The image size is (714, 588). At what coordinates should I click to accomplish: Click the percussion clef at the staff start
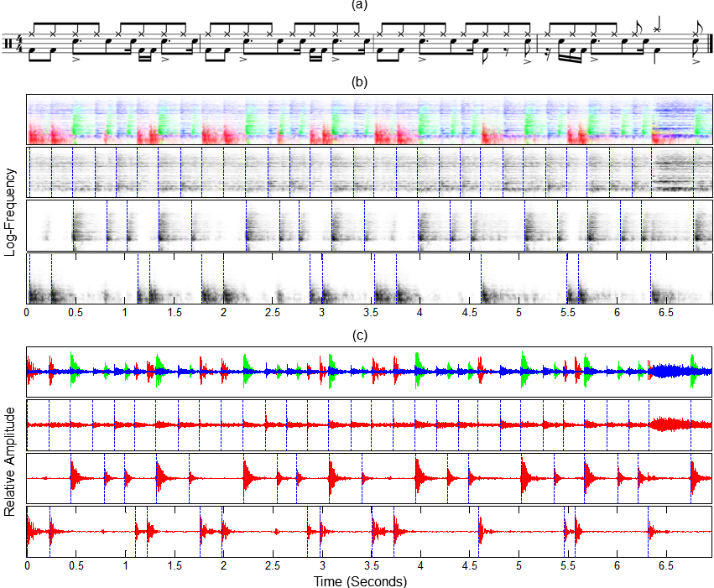[x=9, y=43]
